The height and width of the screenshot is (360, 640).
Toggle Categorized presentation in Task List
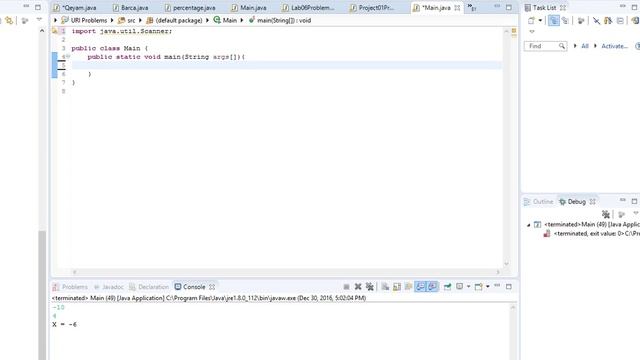[553, 20]
